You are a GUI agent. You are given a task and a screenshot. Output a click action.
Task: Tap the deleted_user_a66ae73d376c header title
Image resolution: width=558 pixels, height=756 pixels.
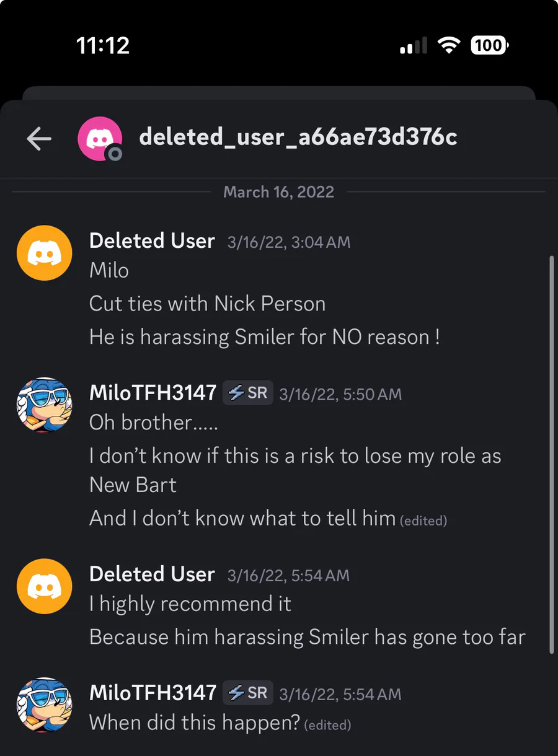click(x=298, y=137)
